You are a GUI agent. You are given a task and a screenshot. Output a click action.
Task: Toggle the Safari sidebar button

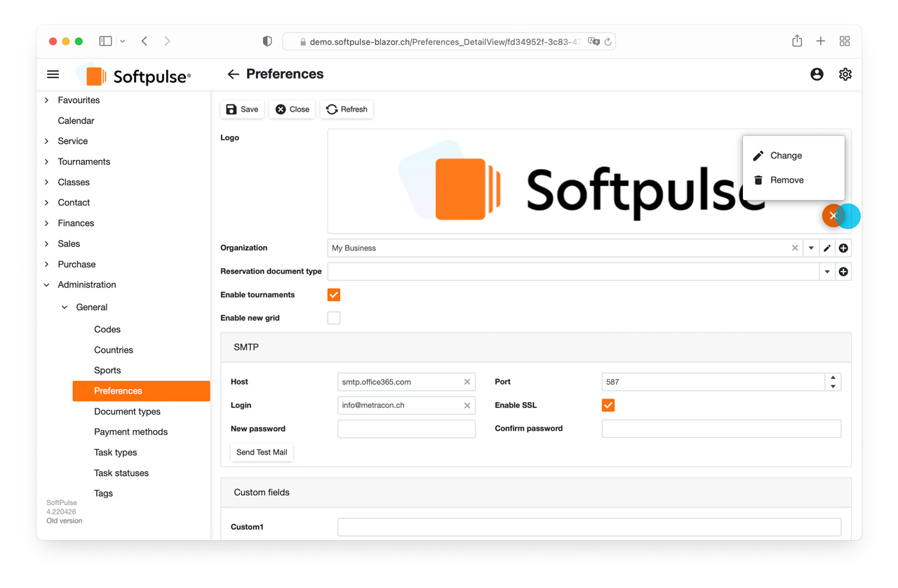click(105, 41)
